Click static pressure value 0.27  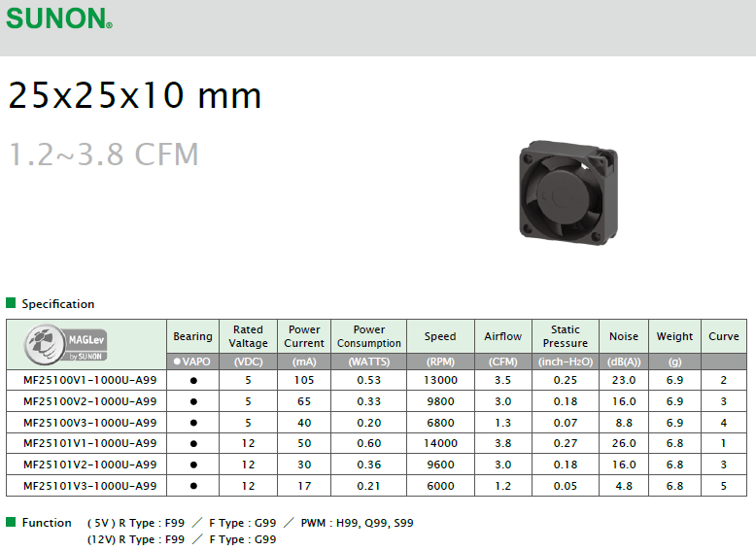566,443
